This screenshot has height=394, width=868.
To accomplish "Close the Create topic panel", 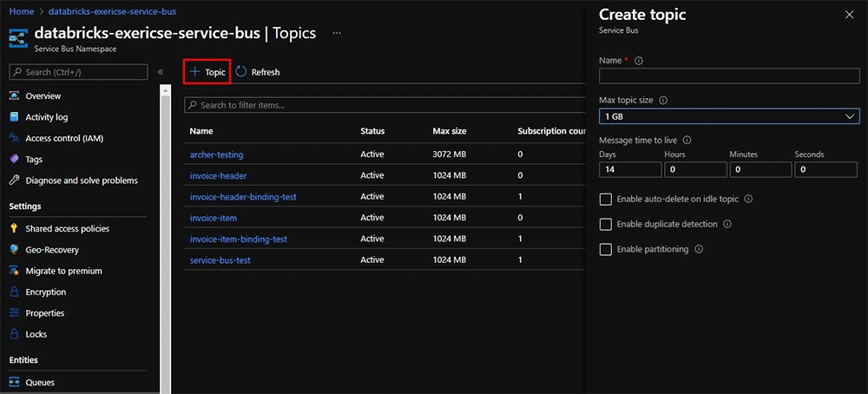I will pyautogui.click(x=849, y=15).
